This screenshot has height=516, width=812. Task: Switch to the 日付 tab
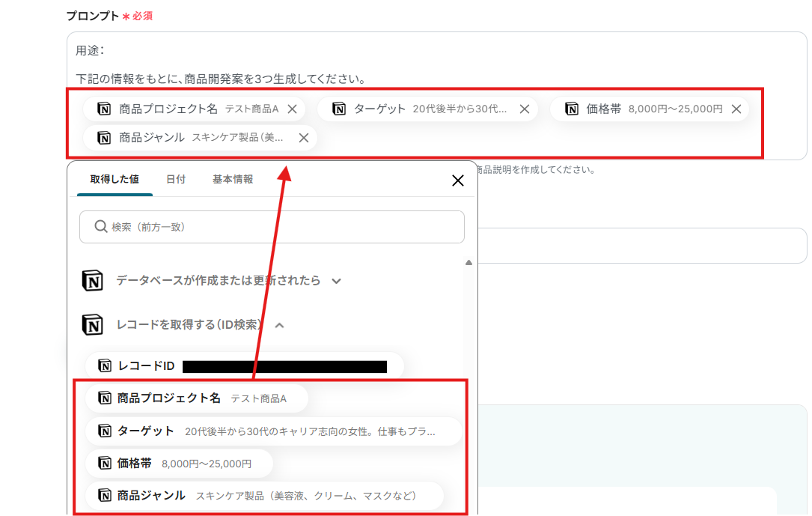(176, 180)
